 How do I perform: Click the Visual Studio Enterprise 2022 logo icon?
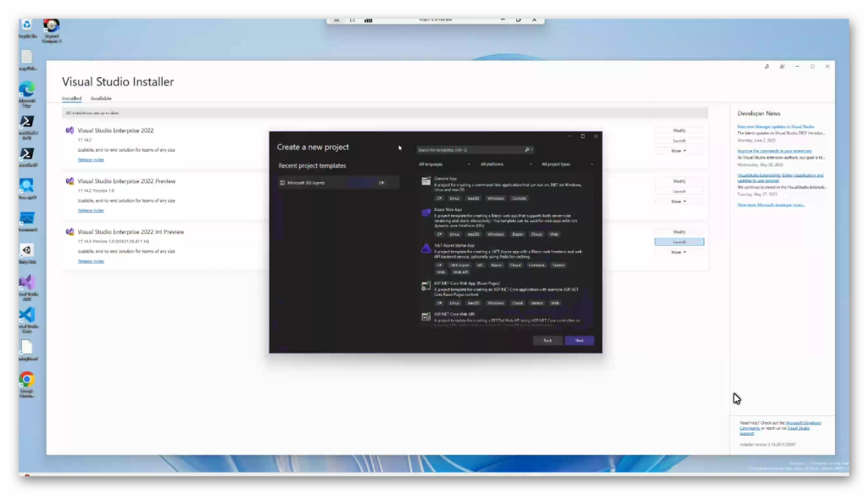pos(70,131)
